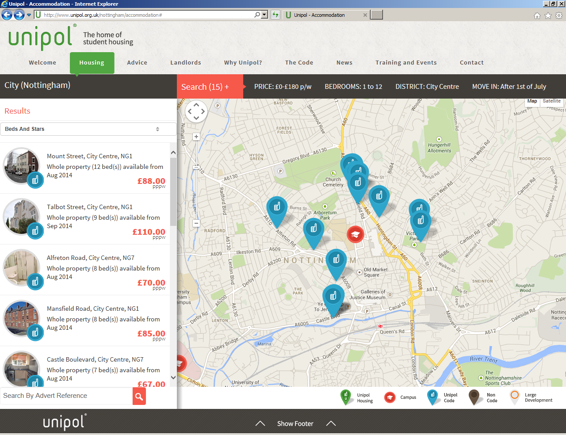This screenshot has width=566, height=435.
Task: Click the Unipol Code badge on Talbot Street listing
Action: (35, 230)
